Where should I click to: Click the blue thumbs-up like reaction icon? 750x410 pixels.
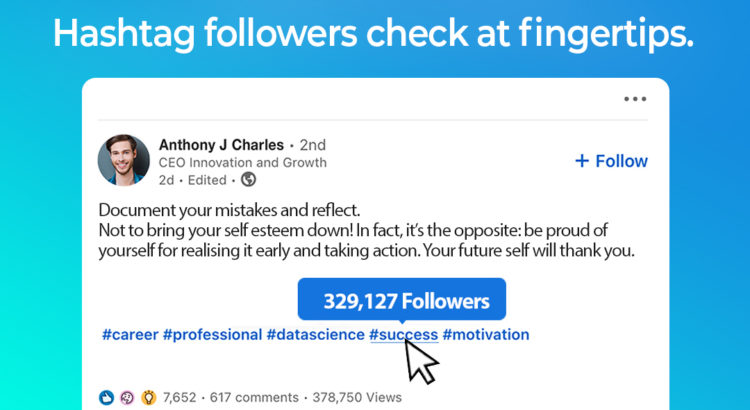point(107,397)
